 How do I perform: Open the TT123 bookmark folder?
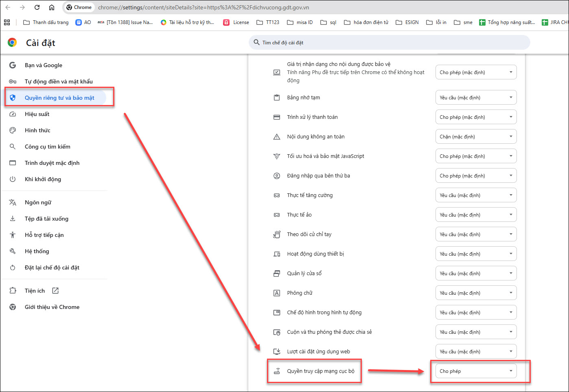[x=268, y=22]
